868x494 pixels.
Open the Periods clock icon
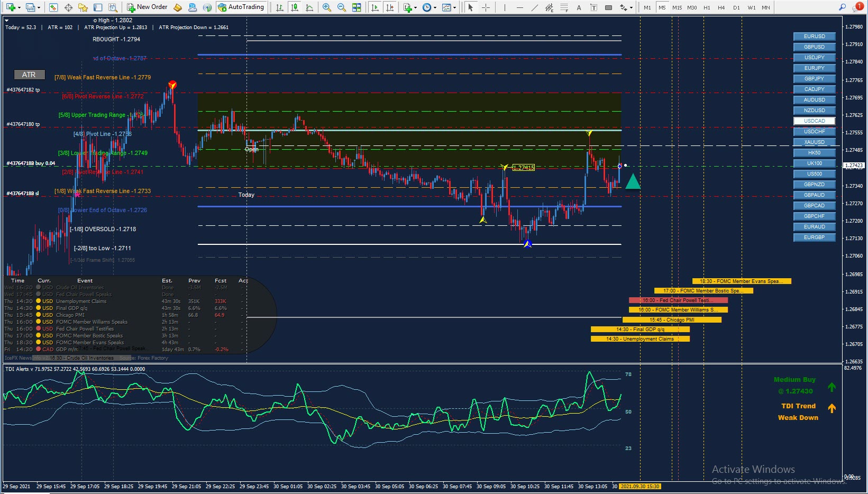click(x=426, y=7)
